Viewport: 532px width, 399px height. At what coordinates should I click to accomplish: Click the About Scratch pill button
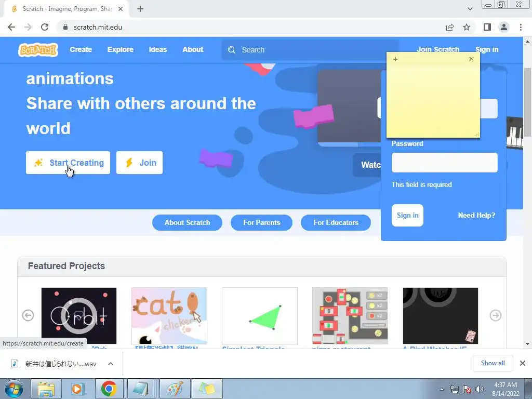pos(187,222)
